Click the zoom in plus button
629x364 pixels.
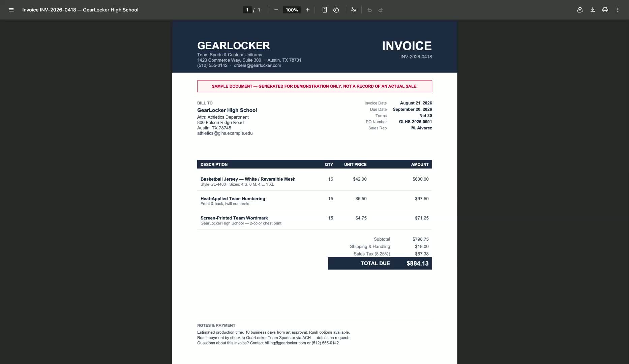[x=307, y=10]
